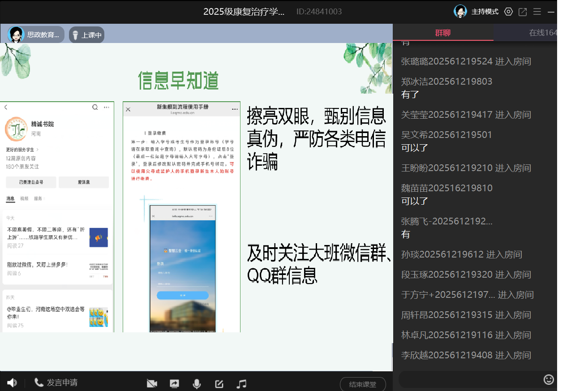Screen dimensions: 588x391
Task: Switch to the 群聊 tab
Action: click(x=443, y=33)
